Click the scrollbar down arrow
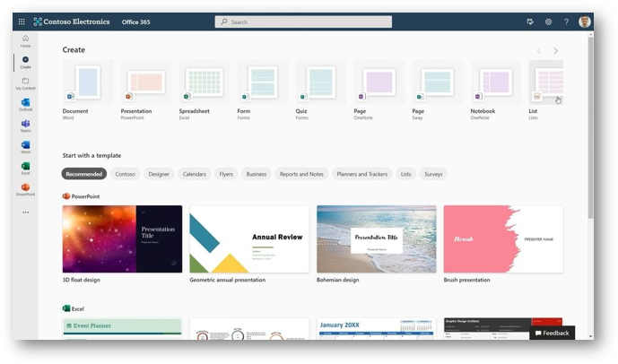The height and width of the screenshot is (364, 618). tap(590, 337)
